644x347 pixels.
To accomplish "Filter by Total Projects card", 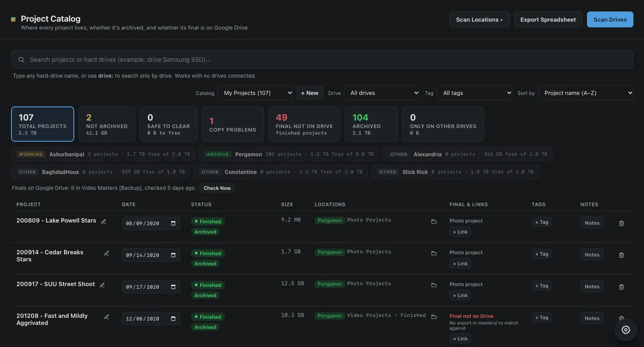I will (x=42, y=124).
